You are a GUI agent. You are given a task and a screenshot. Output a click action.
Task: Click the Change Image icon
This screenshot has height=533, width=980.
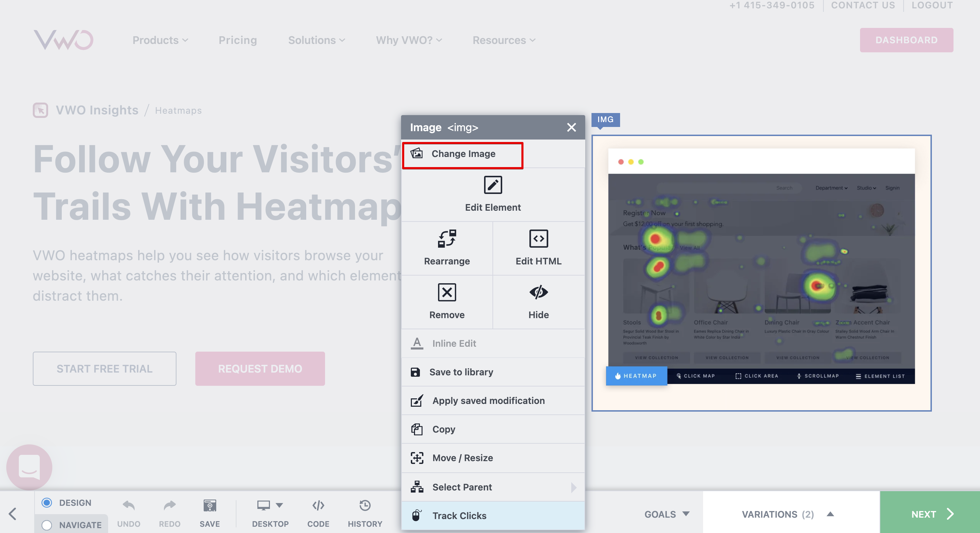click(416, 153)
